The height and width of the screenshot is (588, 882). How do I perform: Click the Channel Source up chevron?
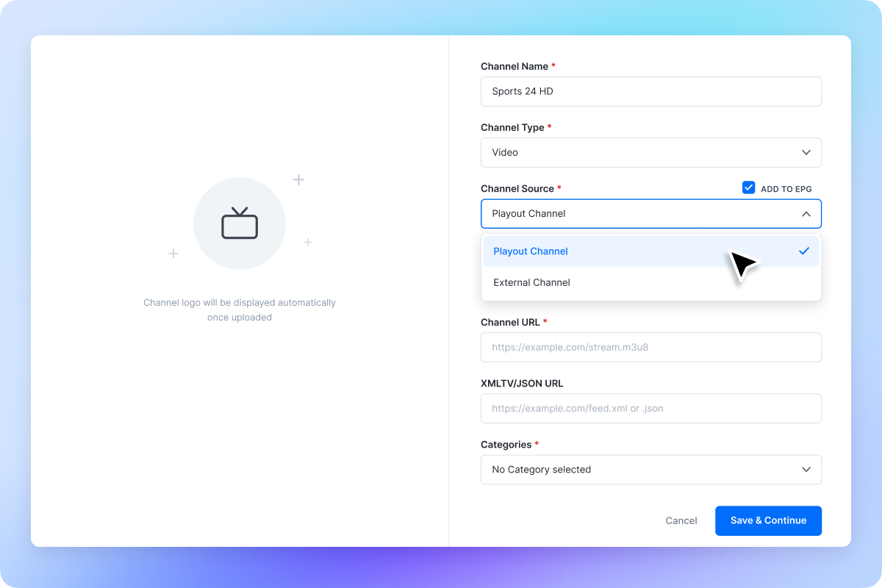806,214
